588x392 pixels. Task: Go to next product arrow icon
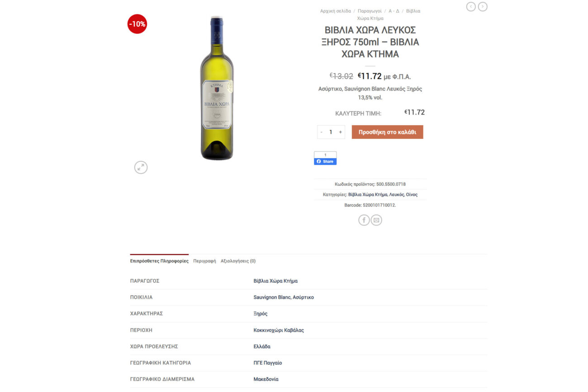[483, 6]
